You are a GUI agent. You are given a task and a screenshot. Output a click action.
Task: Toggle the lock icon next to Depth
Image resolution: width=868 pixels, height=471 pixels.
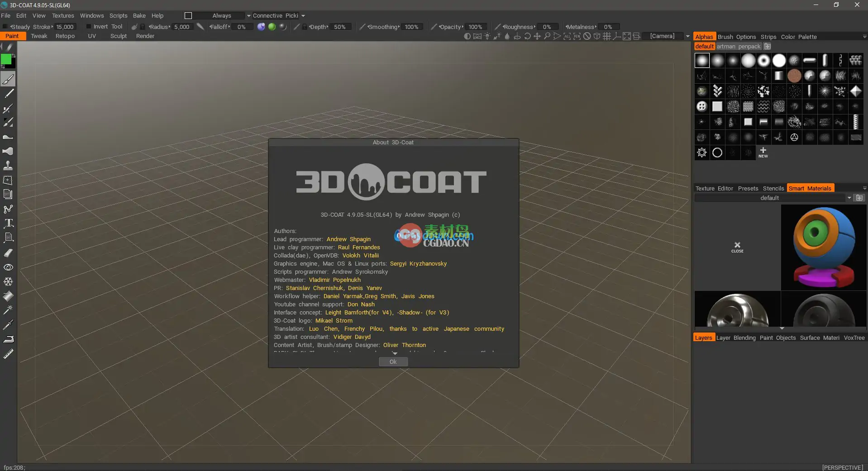(x=305, y=27)
